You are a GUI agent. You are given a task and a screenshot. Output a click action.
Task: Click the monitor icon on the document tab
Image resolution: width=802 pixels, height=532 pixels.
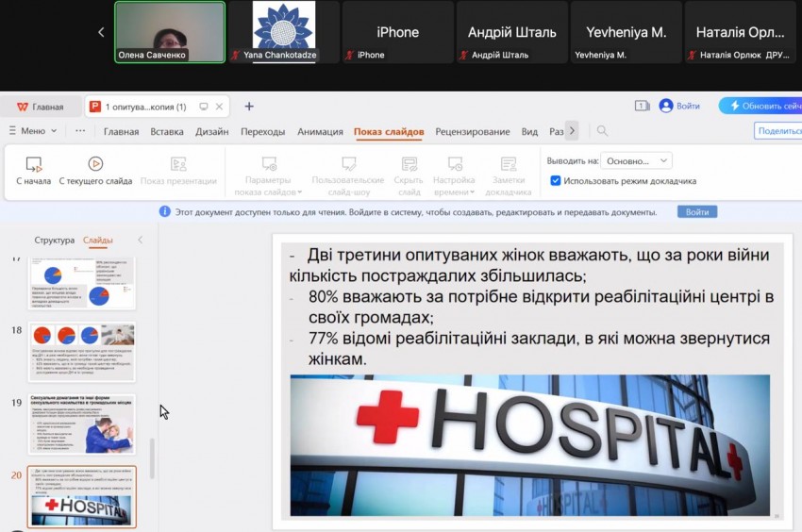(204, 107)
